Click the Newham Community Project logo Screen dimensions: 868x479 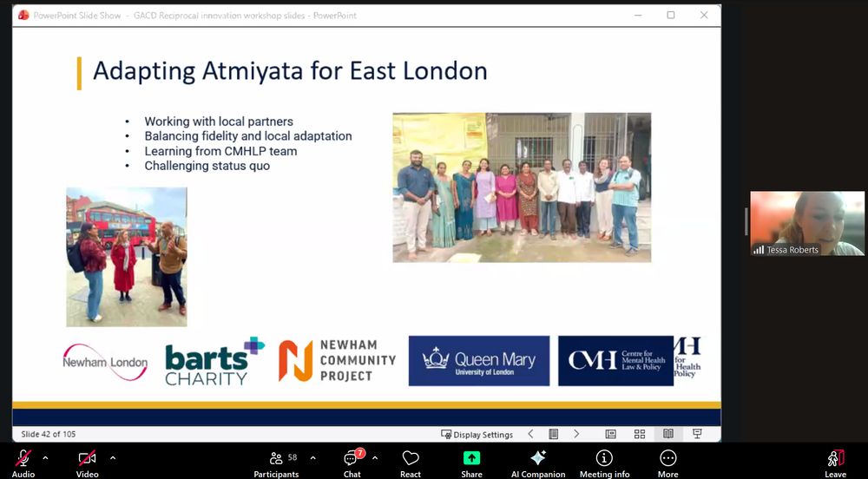click(x=337, y=361)
